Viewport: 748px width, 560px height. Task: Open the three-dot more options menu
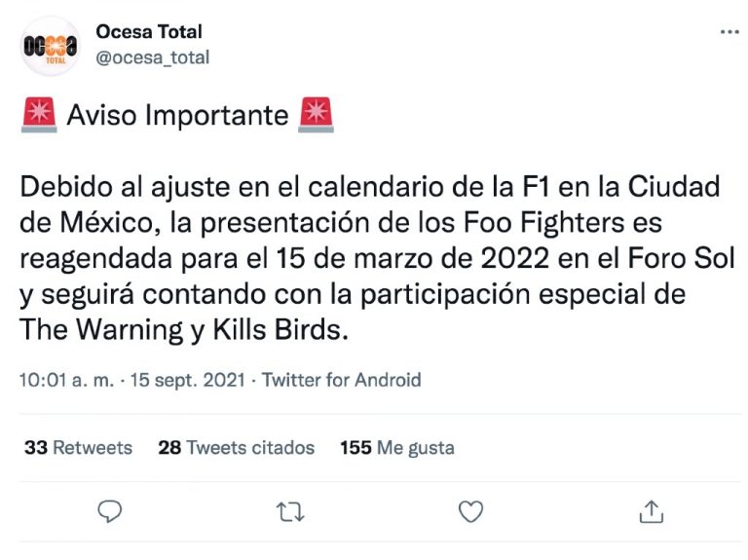click(x=729, y=32)
